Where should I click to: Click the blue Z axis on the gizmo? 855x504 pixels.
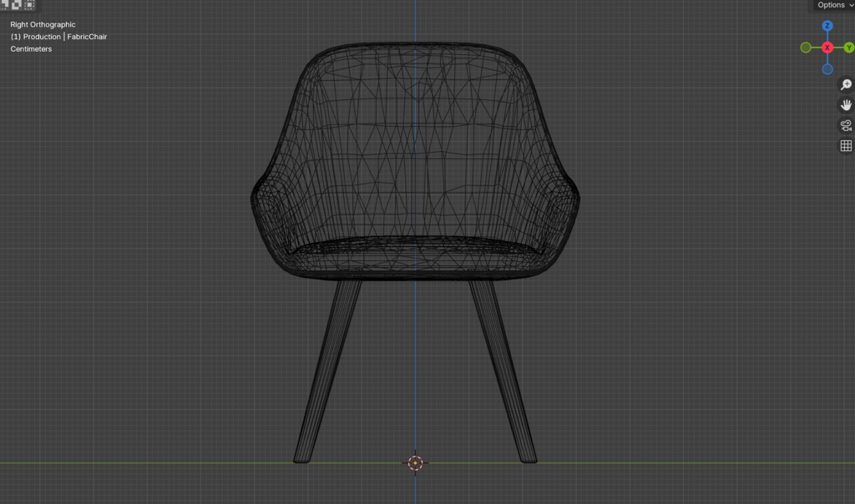827,26
